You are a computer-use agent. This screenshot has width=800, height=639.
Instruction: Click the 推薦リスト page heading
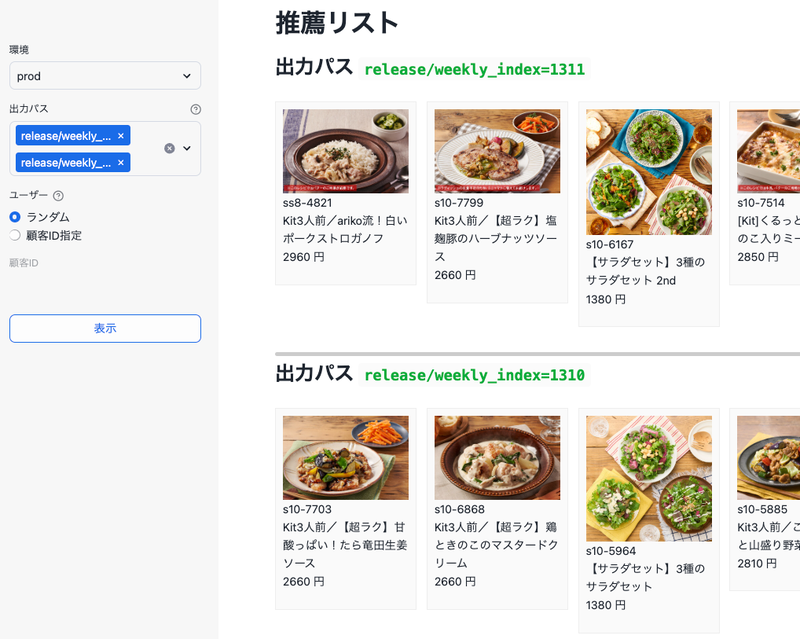coord(337,23)
